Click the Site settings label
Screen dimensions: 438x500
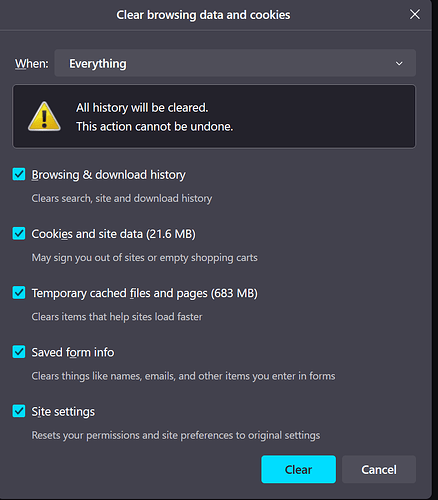tap(63, 412)
